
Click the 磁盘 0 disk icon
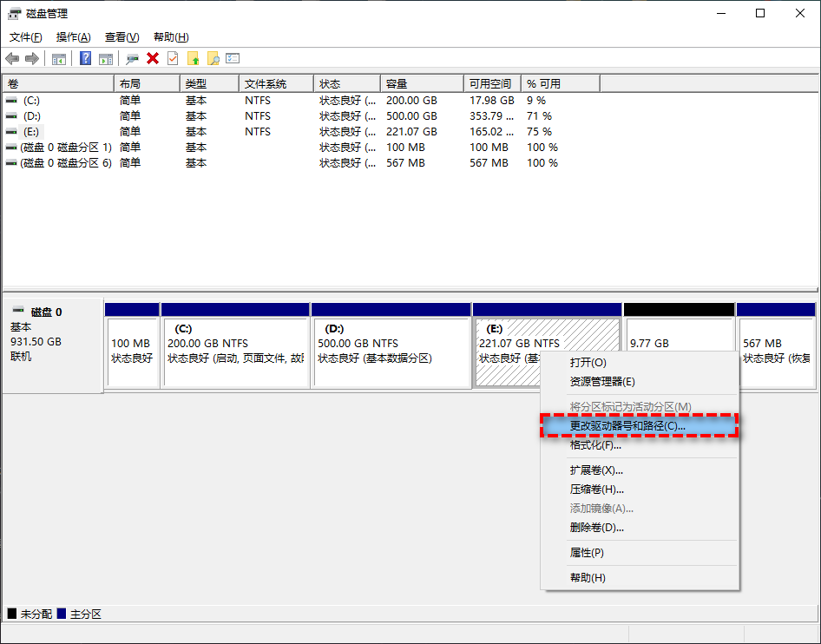[x=18, y=310]
